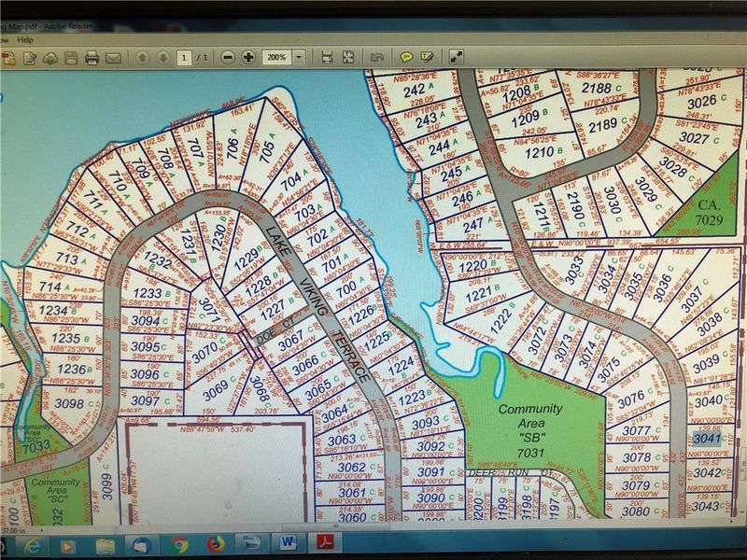Click lot number 2188 on the map
The width and height of the screenshot is (747, 560).
coord(596,88)
